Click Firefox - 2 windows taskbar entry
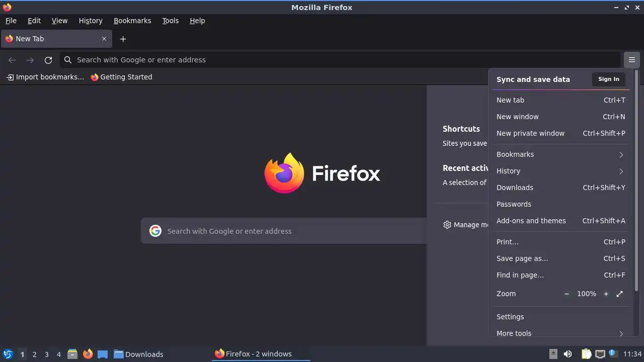Image resolution: width=644 pixels, height=362 pixels. pos(261,354)
